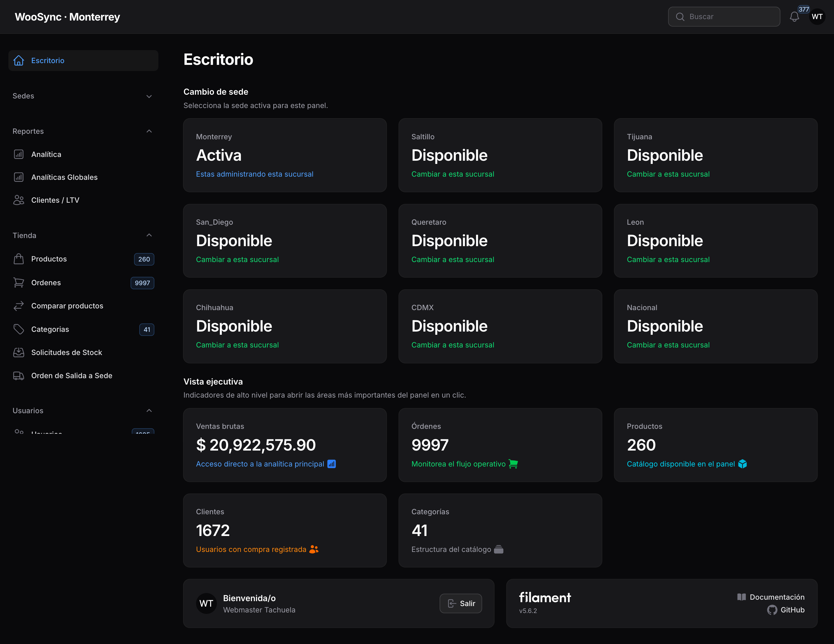Click the Webmaster Tachuela user name

coord(259,610)
